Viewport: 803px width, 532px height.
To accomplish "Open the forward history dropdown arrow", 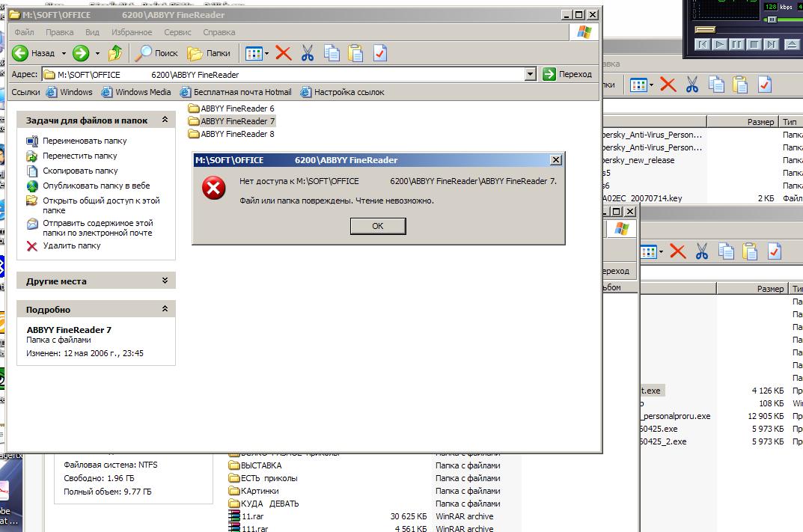I will [x=97, y=53].
